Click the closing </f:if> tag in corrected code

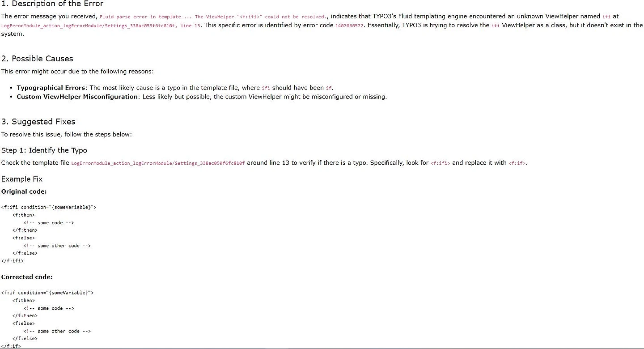point(11,346)
